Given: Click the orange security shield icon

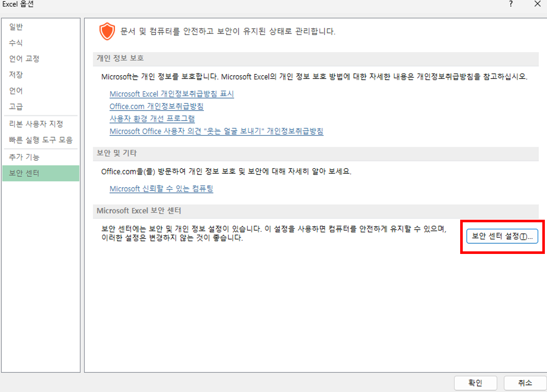Looking at the screenshot, I should pyautogui.click(x=107, y=32).
